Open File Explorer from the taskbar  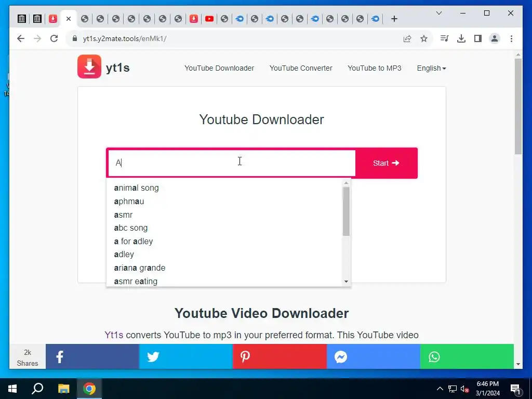[63, 389]
